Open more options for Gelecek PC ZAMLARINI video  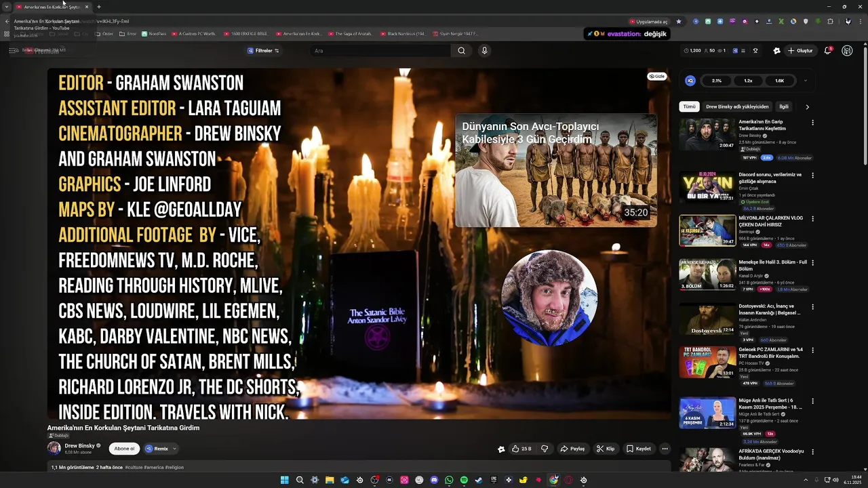click(812, 350)
